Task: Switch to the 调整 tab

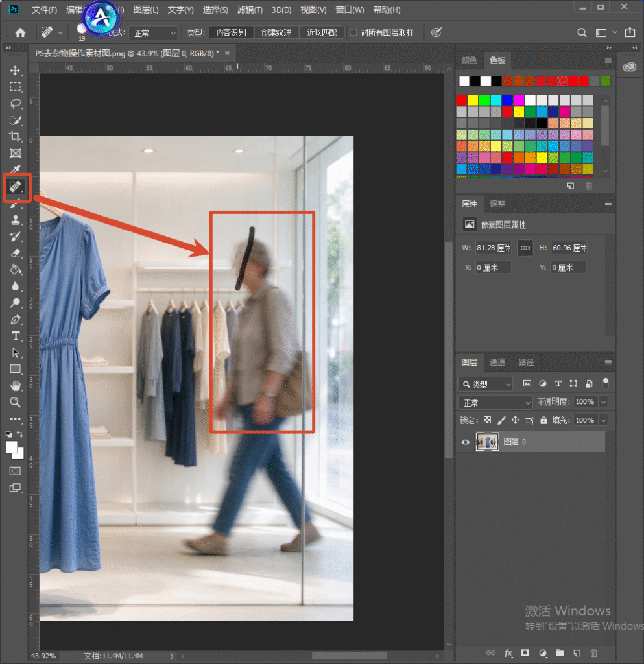Action: pyautogui.click(x=497, y=204)
